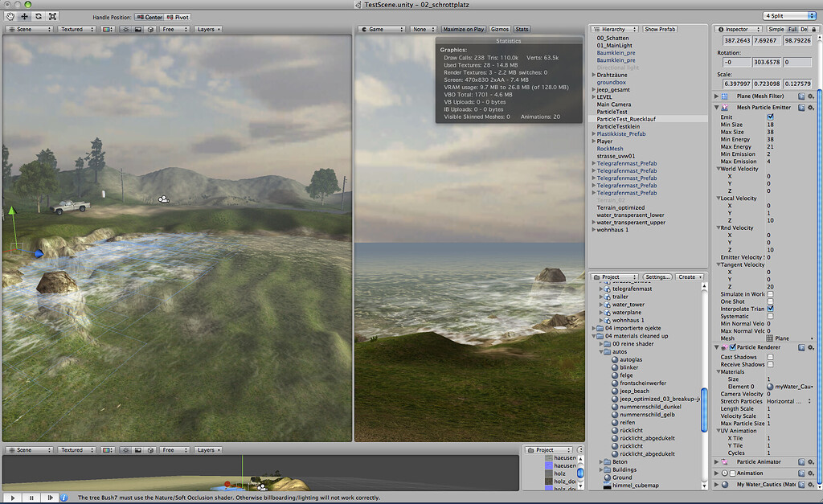Select the Hand tool in the toolbar
The image size is (823, 504).
tap(10, 15)
